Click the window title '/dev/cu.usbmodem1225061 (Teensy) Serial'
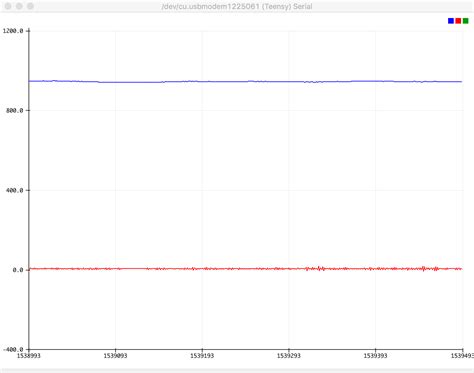Image resolution: width=474 pixels, height=373 pixels. click(237, 6)
